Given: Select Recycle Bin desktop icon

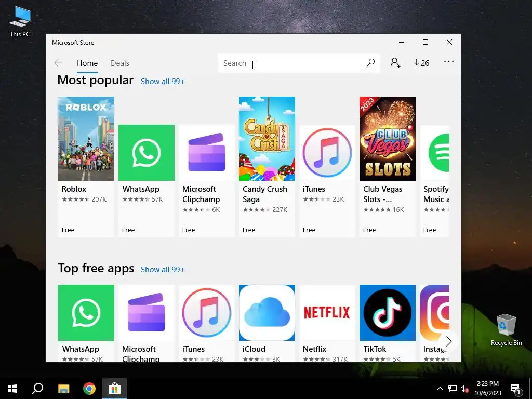Looking at the screenshot, I should [x=506, y=329].
